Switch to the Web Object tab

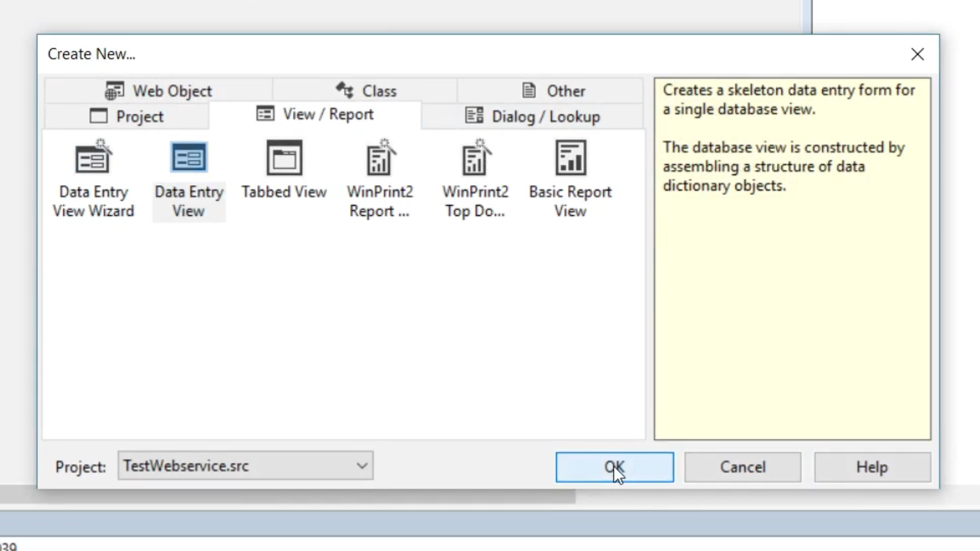coord(172,91)
